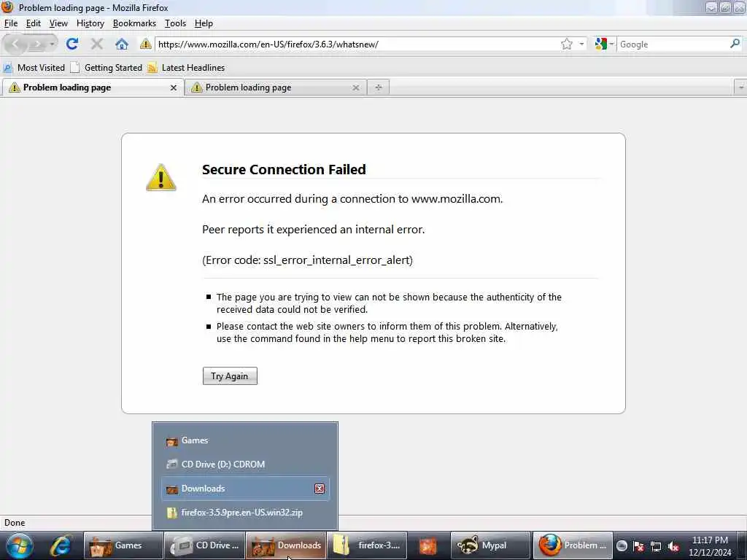
Task: Switch to CD Drive taskbar button
Action: [x=204, y=545]
